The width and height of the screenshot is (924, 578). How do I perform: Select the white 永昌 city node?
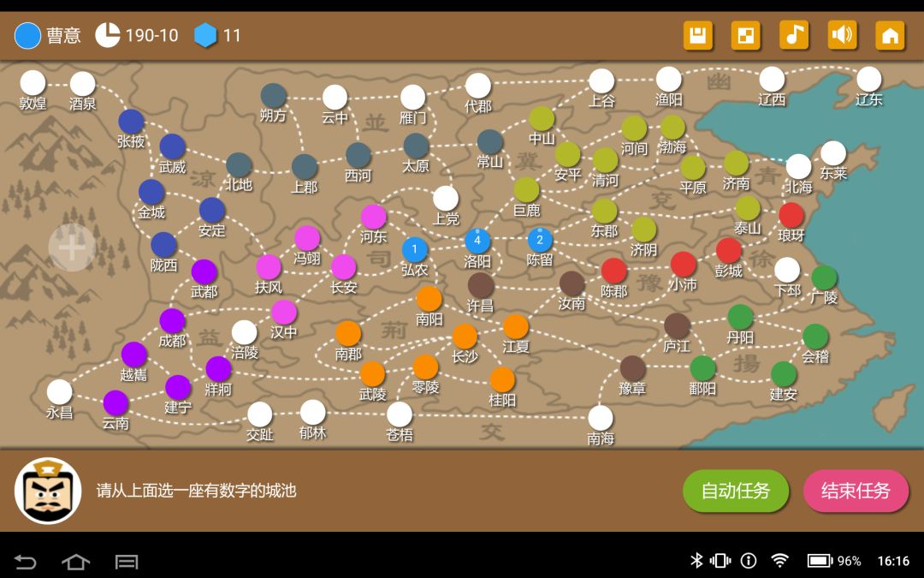[60, 392]
